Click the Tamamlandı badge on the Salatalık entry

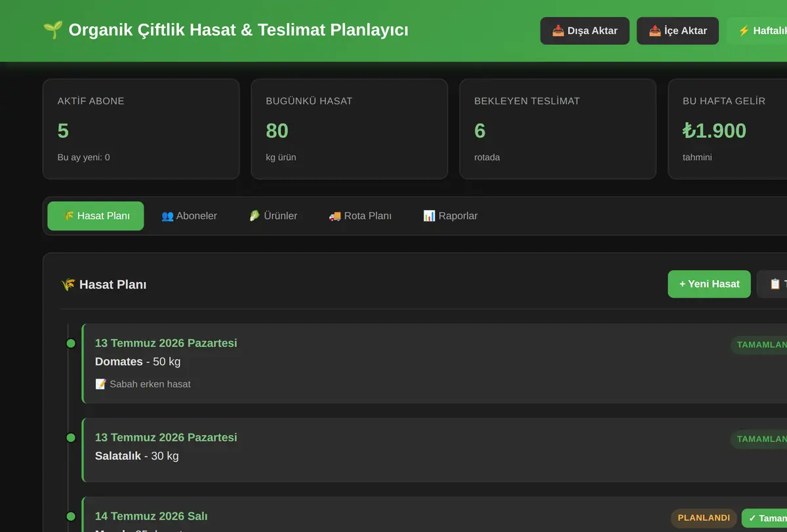pos(759,439)
